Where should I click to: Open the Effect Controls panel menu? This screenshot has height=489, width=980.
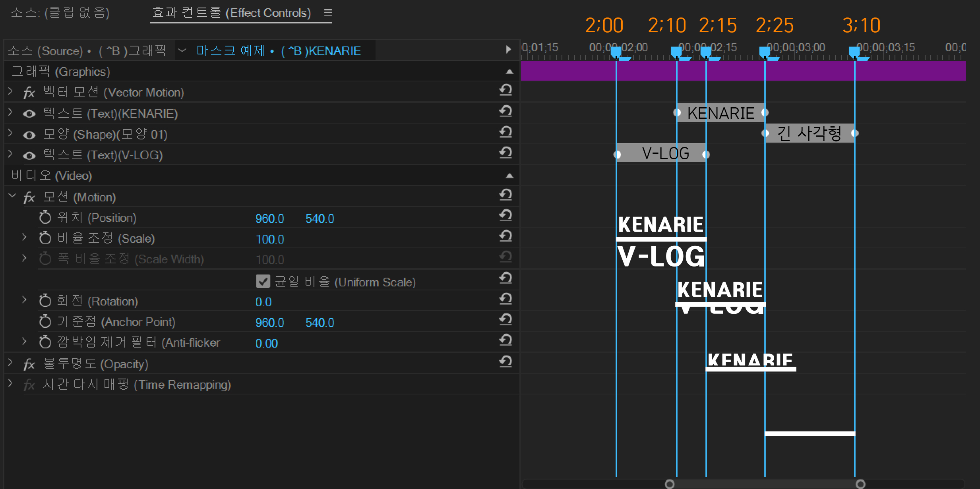click(327, 13)
